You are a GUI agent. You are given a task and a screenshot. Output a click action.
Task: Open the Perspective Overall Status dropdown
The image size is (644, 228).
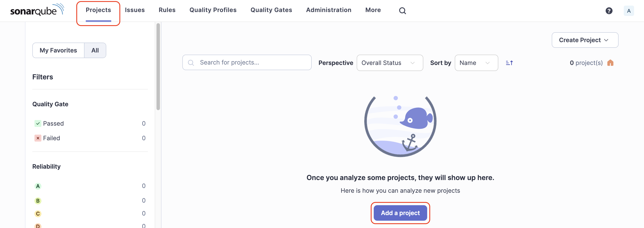click(x=389, y=63)
